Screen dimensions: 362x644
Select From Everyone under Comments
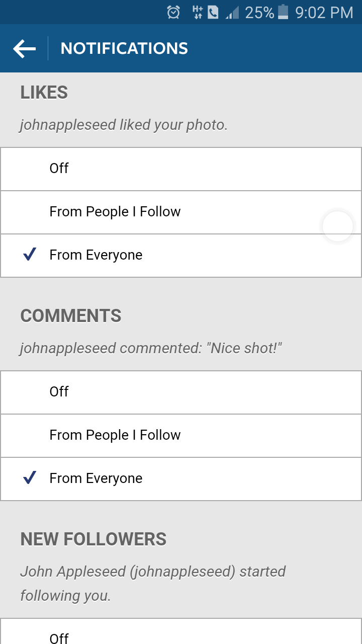pos(181,479)
